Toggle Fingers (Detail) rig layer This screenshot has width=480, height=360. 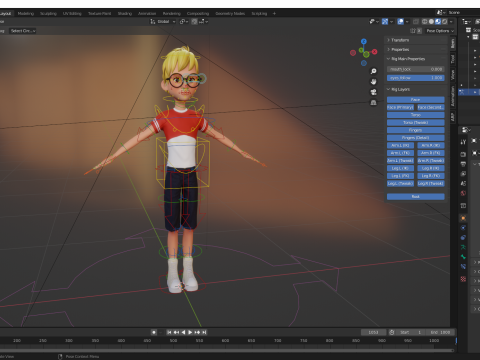416,138
